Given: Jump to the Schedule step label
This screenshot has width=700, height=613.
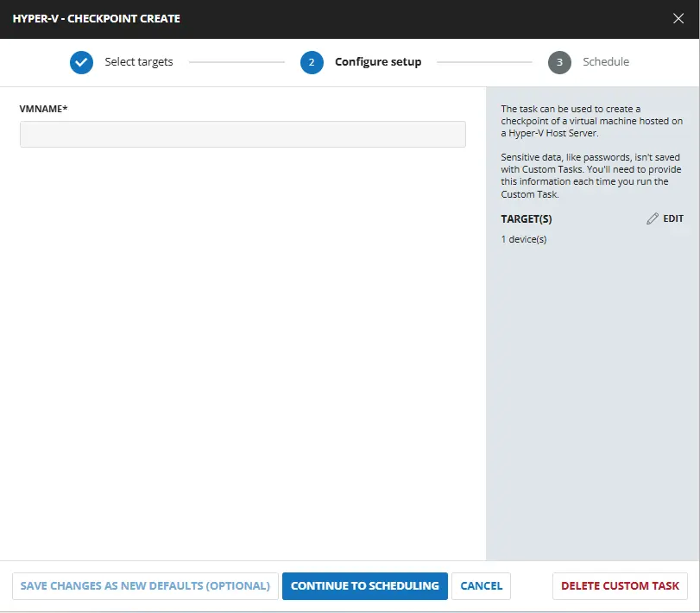Looking at the screenshot, I should (x=605, y=62).
